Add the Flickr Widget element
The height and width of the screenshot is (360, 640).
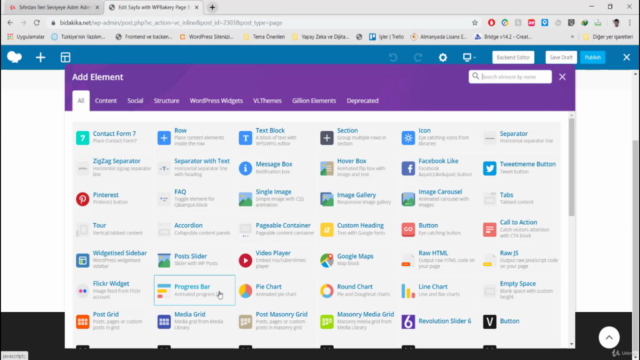pyautogui.click(x=113, y=290)
